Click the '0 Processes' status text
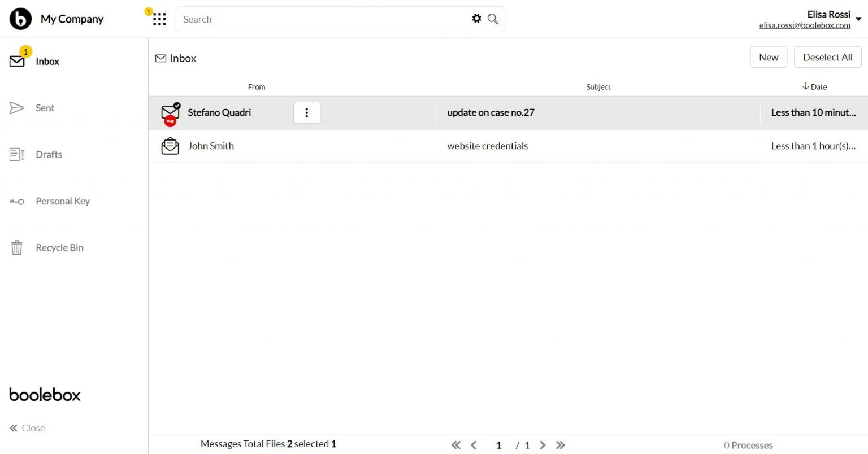This screenshot has height=454, width=868. click(x=748, y=446)
